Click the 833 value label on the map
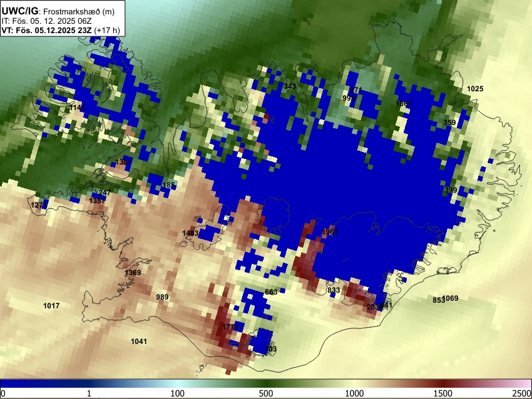This screenshot has height=399, width=532. pyautogui.click(x=334, y=290)
